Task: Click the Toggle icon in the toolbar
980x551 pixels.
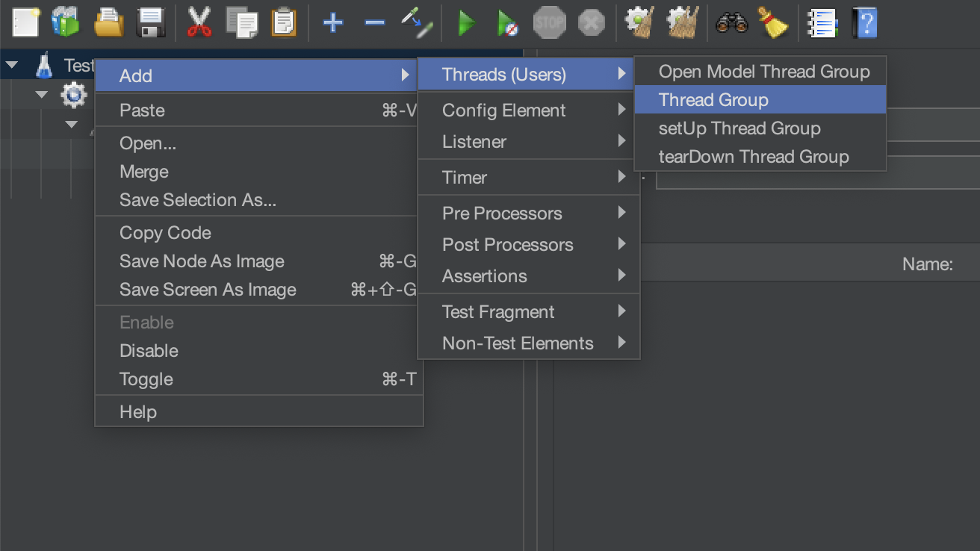Action: coord(417,22)
